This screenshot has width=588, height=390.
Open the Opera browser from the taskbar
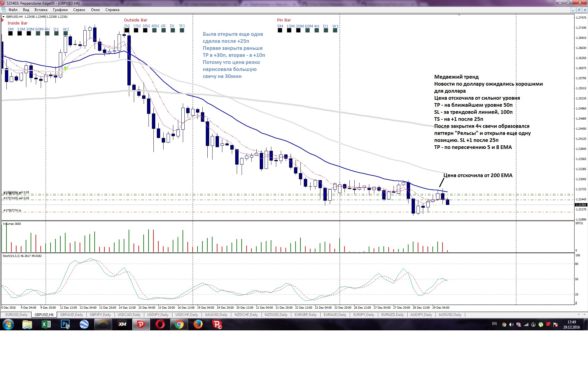click(x=160, y=324)
